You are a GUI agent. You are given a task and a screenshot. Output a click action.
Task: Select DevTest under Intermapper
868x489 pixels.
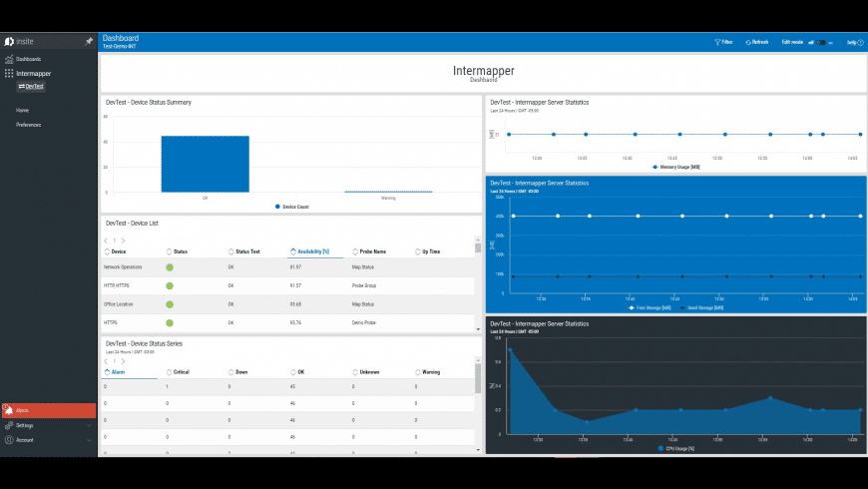point(31,87)
